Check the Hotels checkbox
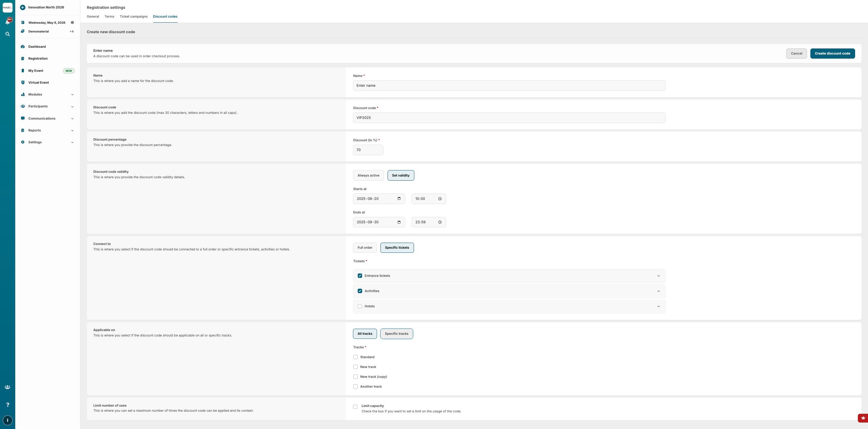The width and height of the screenshot is (868, 429). coord(360,306)
